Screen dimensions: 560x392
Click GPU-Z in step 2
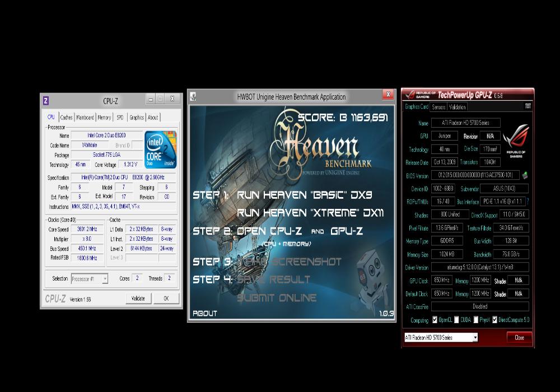click(347, 231)
